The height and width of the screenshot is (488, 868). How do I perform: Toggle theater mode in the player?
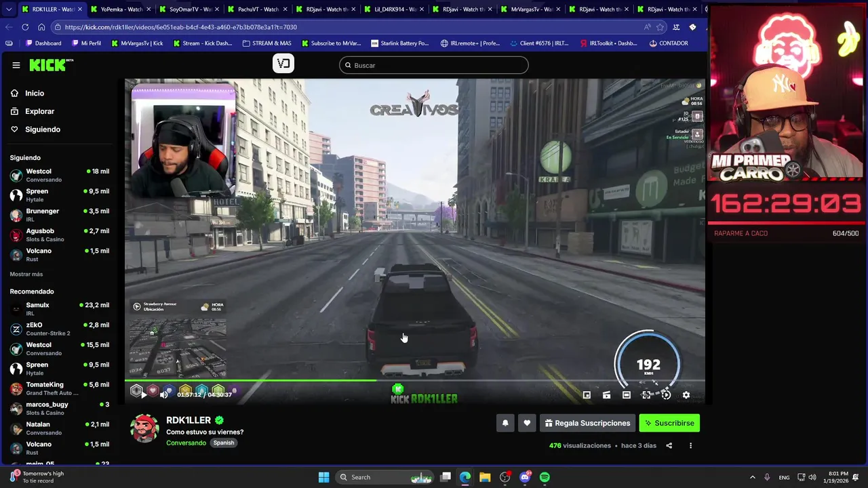627,395
